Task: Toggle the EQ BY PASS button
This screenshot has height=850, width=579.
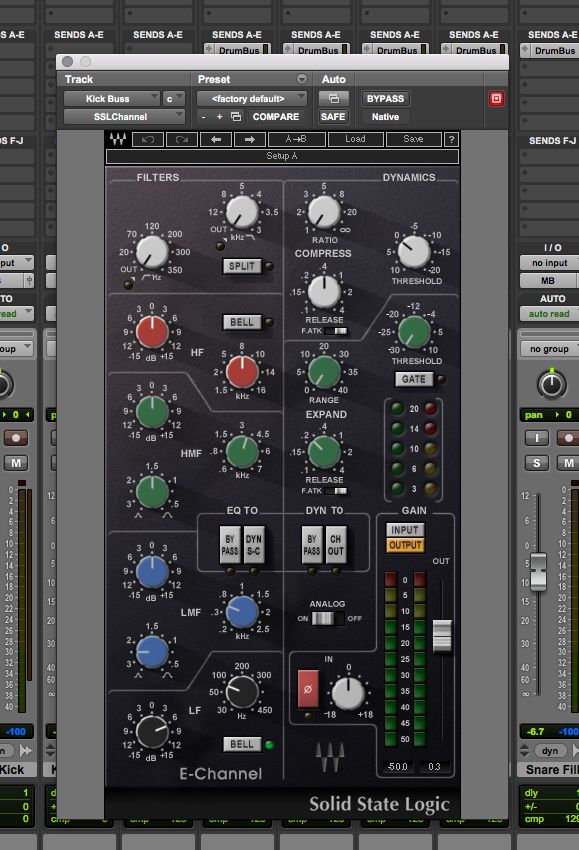Action: coord(230,545)
